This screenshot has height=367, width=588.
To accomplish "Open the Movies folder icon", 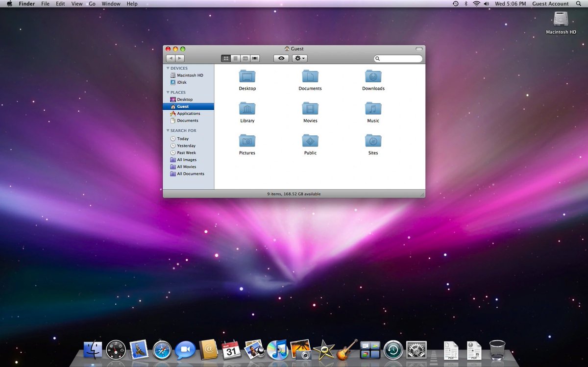I will (x=310, y=108).
